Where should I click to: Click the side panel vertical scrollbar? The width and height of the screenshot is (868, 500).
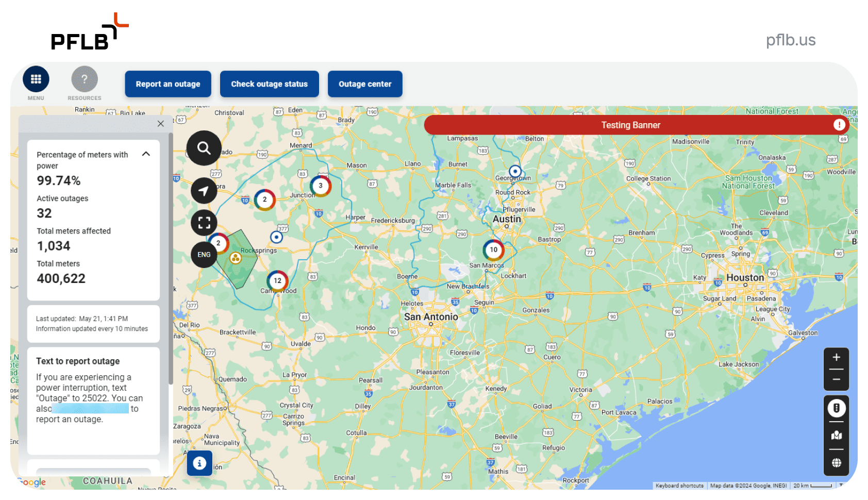171,259
